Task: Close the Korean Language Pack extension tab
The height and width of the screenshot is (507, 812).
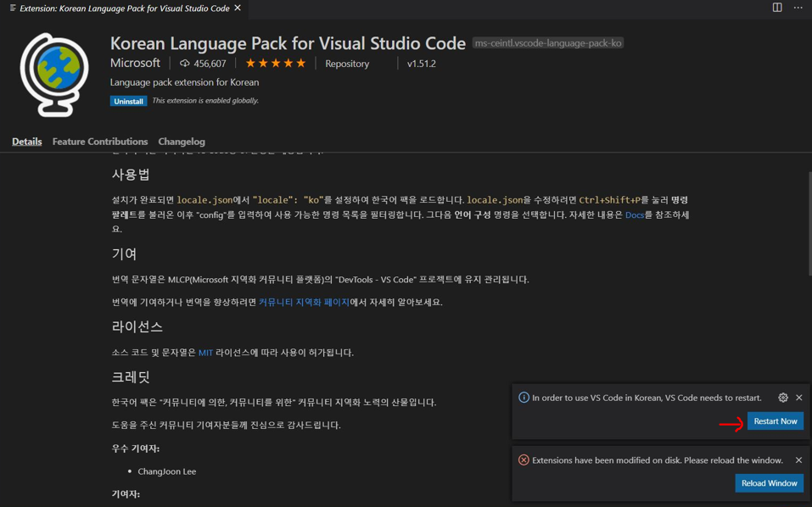Action: (x=238, y=8)
